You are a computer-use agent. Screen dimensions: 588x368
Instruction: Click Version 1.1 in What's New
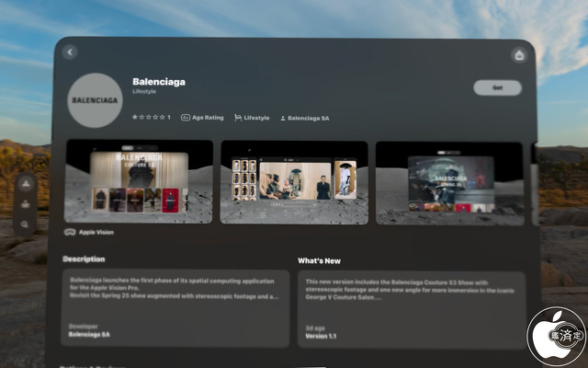coord(322,335)
